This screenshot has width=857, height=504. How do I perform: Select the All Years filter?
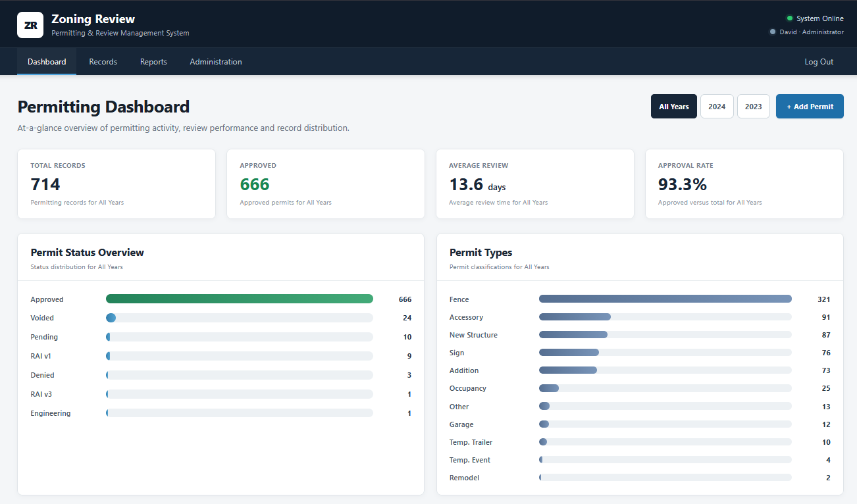674,107
